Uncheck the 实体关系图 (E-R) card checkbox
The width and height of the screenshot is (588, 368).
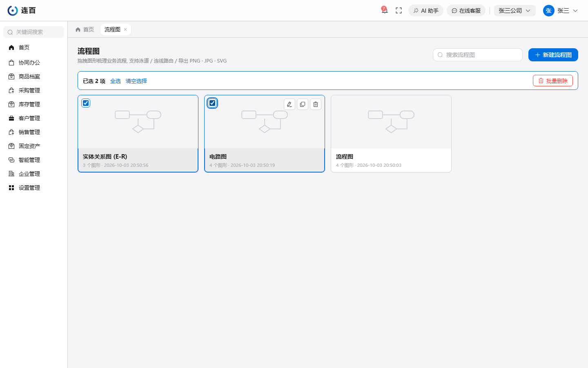(86, 103)
